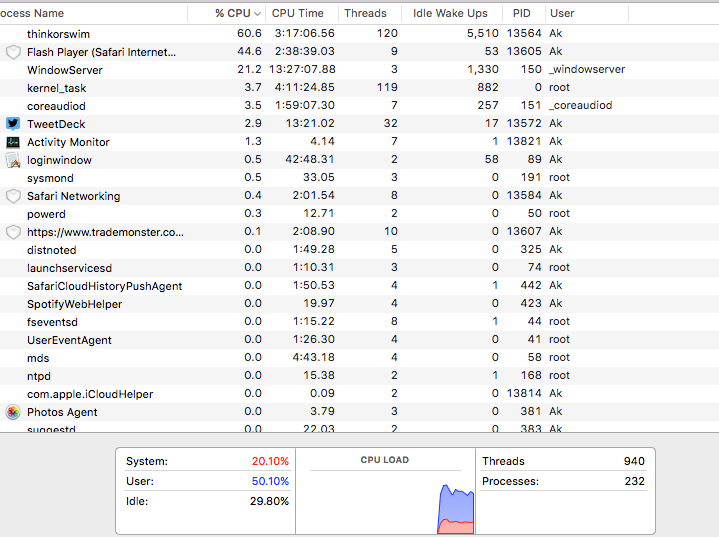Viewport: 719px width, 537px height.
Task: Click the threads count 119 for kernel_task
Action: [x=387, y=87]
